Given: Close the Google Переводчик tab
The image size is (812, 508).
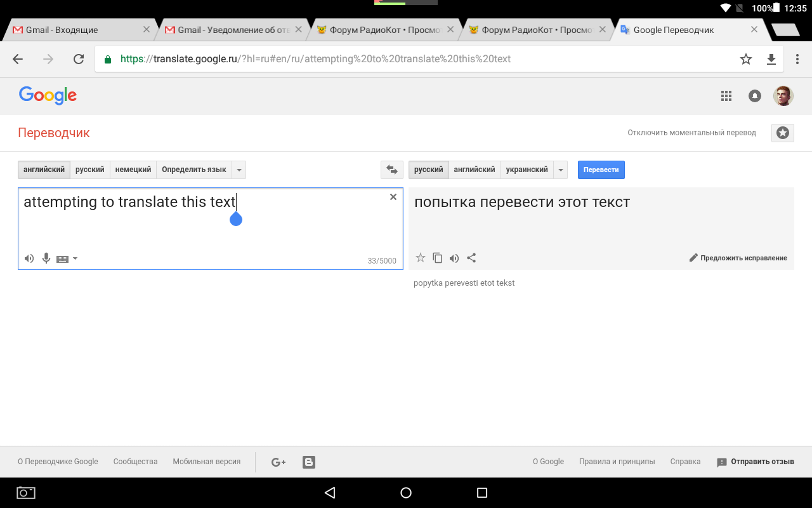Looking at the screenshot, I should (754, 29).
